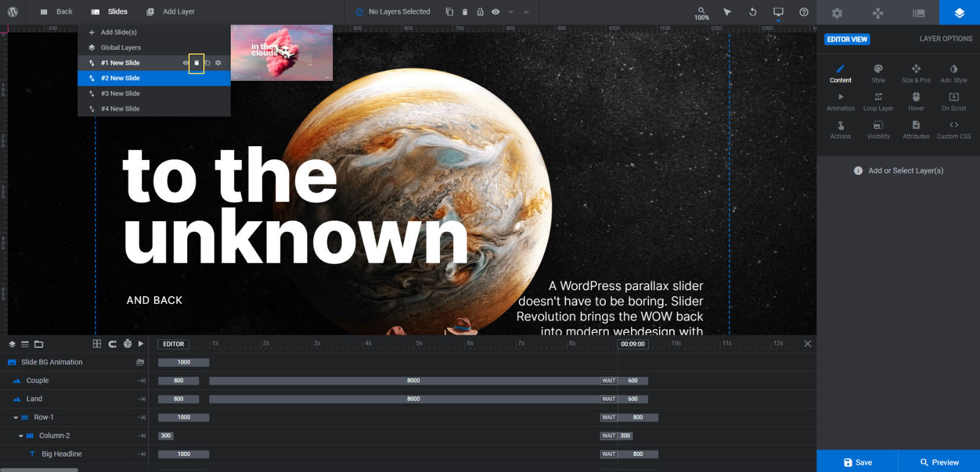The height and width of the screenshot is (472, 980).
Task: Toggle layer lock in top toolbar
Action: tap(480, 12)
